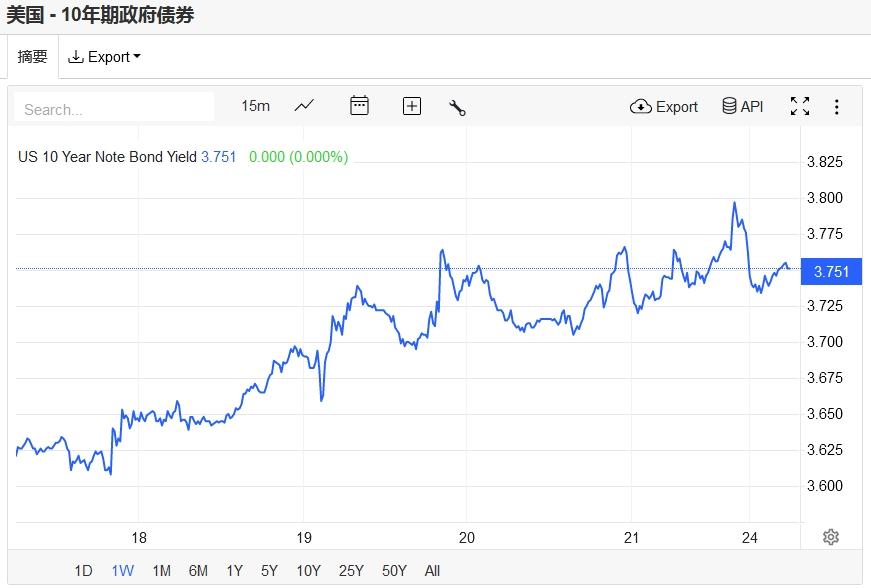Click date label 18 on x-axis

point(139,537)
